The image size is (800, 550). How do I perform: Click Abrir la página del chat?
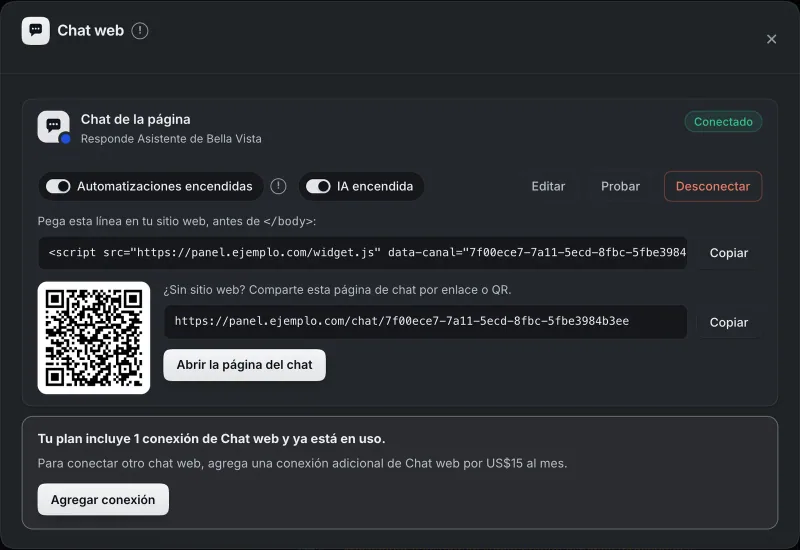click(x=244, y=365)
